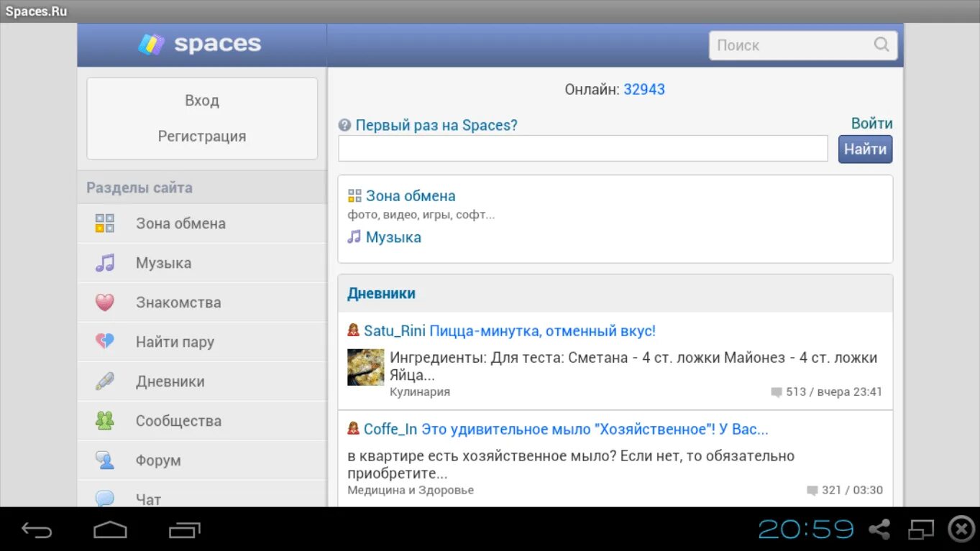Click the magnifier icon in search box
This screenshot has width=980, height=551.
tap(881, 45)
